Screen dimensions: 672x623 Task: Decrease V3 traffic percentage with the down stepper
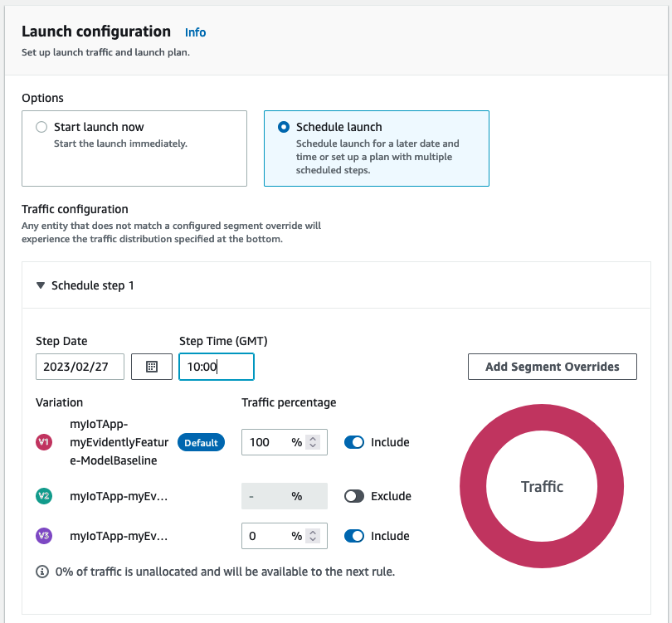tap(314, 540)
